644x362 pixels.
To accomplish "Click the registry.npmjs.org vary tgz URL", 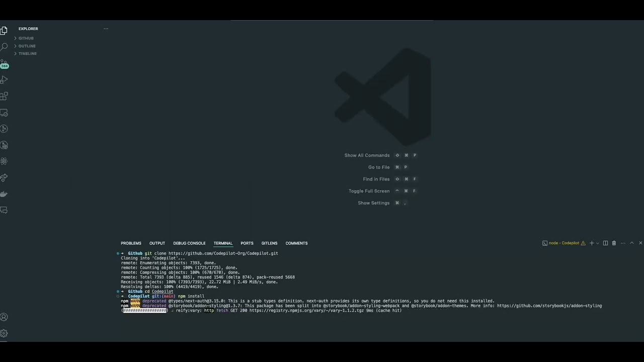I will pos(306,311).
